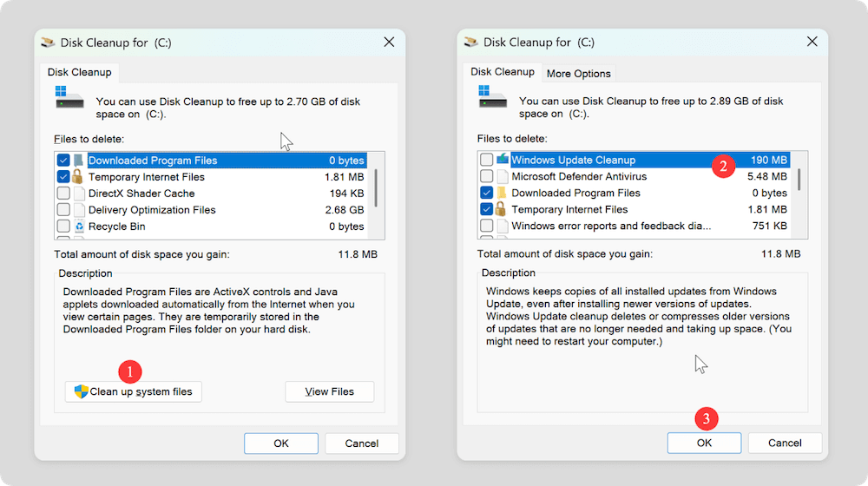This screenshot has width=868, height=486.
Task: Confirm with OK in the left dialog
Action: tap(281, 443)
